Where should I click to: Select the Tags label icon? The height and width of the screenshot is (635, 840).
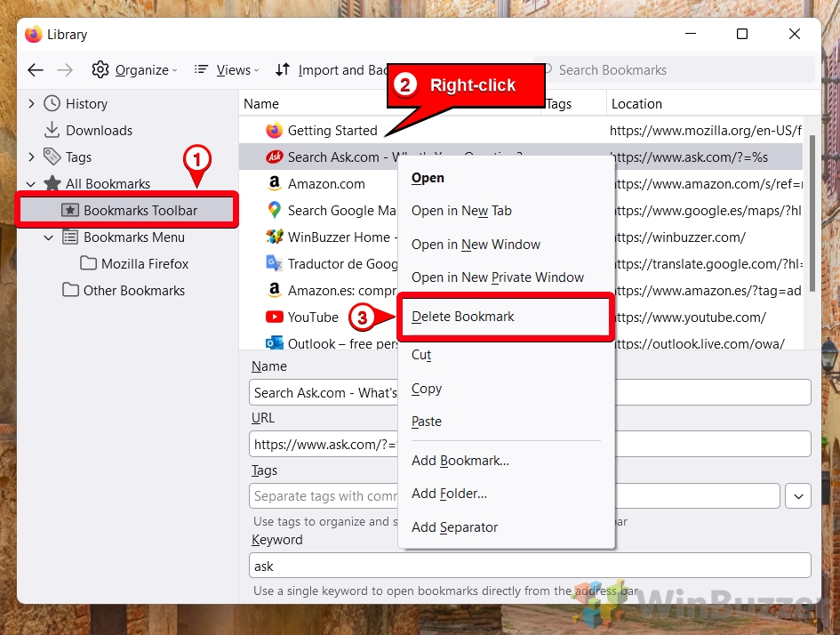coord(52,157)
